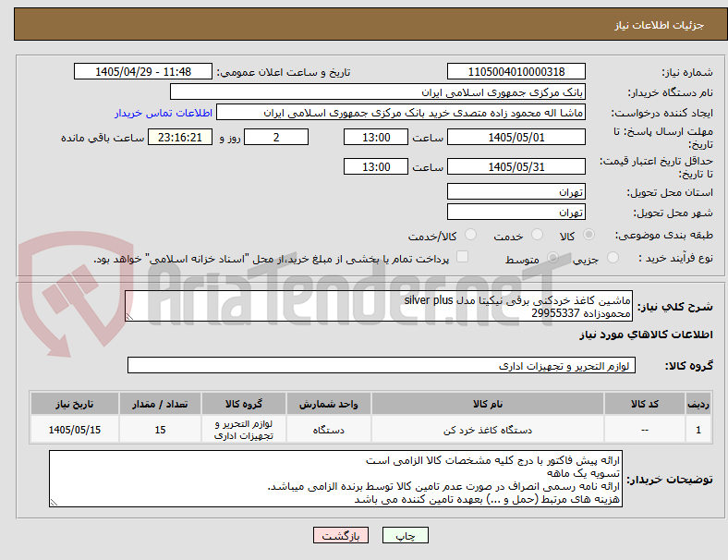Screen dimensions: 728x560
Task: Click the response deadline time 13:00 field
Action: (x=376, y=138)
